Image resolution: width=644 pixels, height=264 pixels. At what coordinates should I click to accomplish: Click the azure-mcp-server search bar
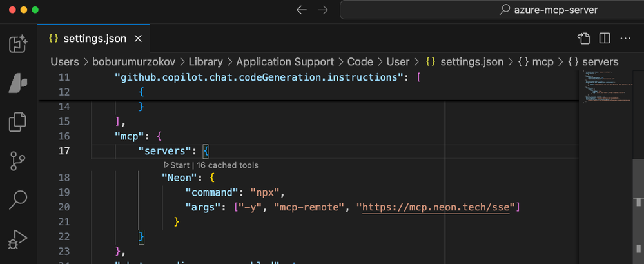pos(491,10)
